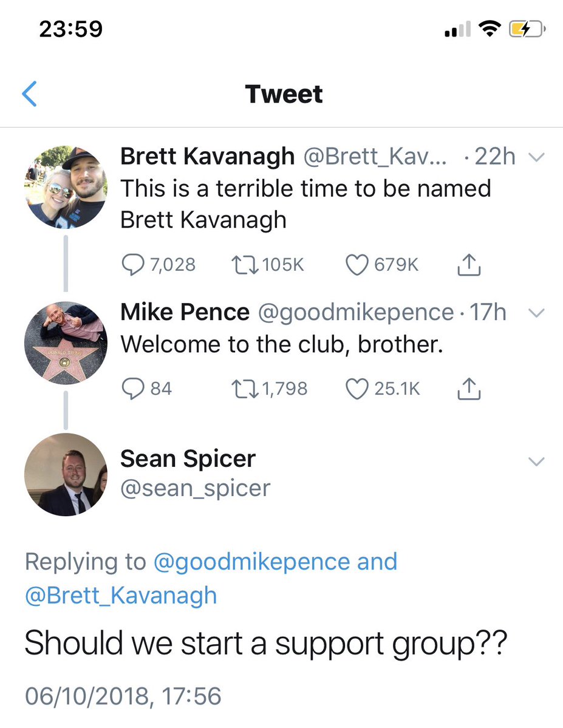The image size is (563, 728).
Task: Open the @sean_spicer handle
Action: click(x=195, y=488)
